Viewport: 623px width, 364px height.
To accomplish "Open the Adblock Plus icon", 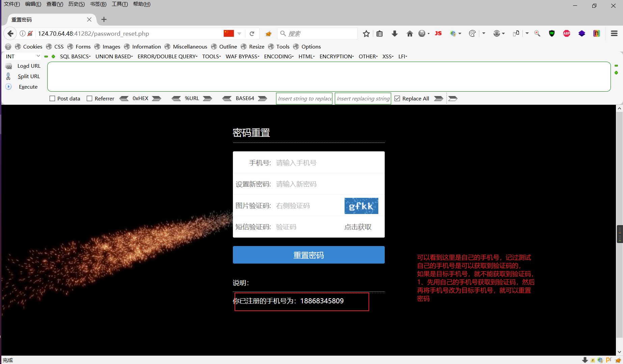I will tap(566, 33).
